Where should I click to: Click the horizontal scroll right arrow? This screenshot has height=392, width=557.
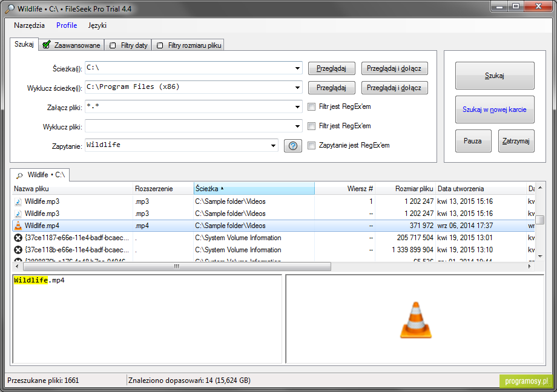pyautogui.click(x=530, y=266)
